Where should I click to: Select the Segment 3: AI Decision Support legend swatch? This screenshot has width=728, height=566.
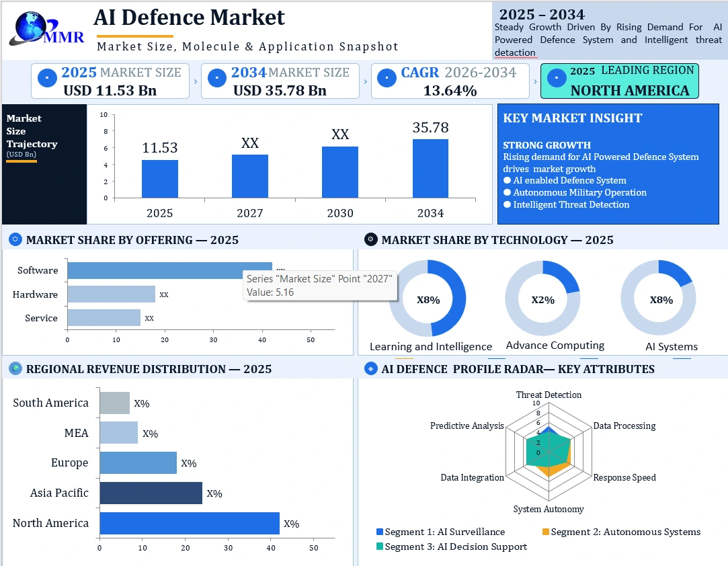click(x=379, y=547)
